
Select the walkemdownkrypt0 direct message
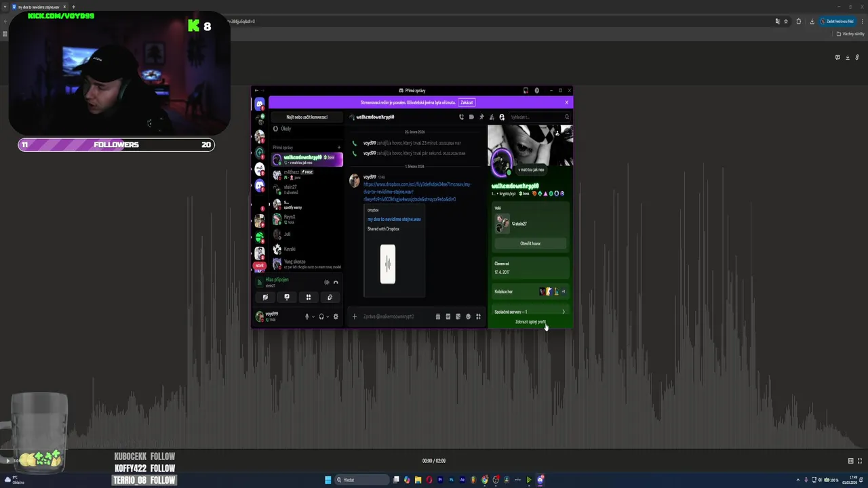click(307, 159)
